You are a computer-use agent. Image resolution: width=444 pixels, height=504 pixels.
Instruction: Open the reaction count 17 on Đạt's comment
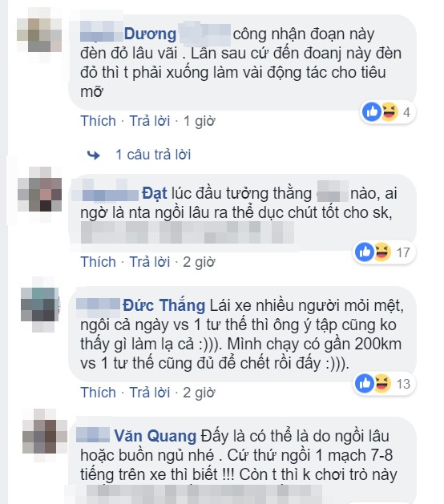point(403,252)
